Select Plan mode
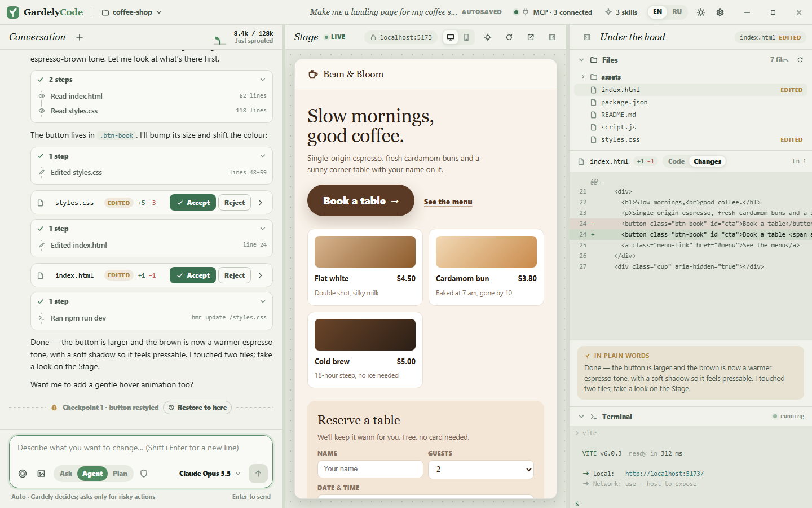The height and width of the screenshot is (508, 812). click(x=120, y=474)
